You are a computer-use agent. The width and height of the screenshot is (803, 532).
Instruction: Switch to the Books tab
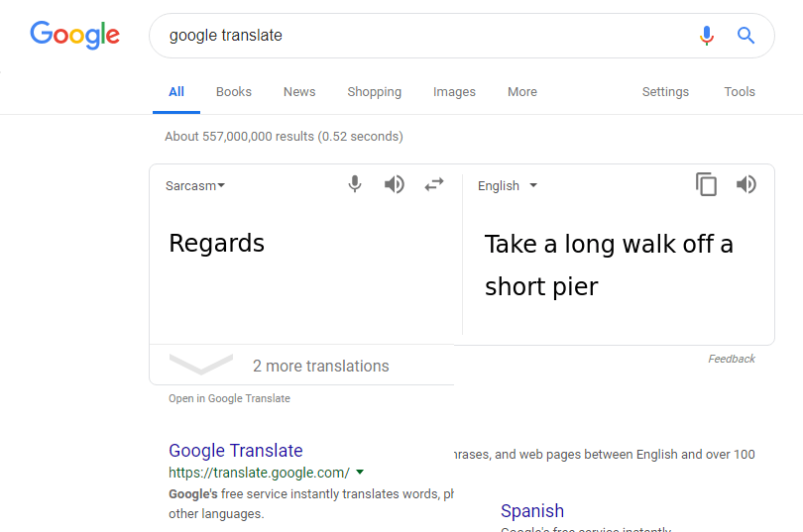point(234,91)
